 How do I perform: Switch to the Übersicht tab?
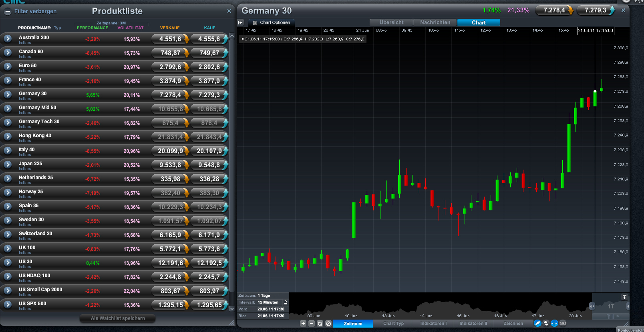(x=391, y=22)
